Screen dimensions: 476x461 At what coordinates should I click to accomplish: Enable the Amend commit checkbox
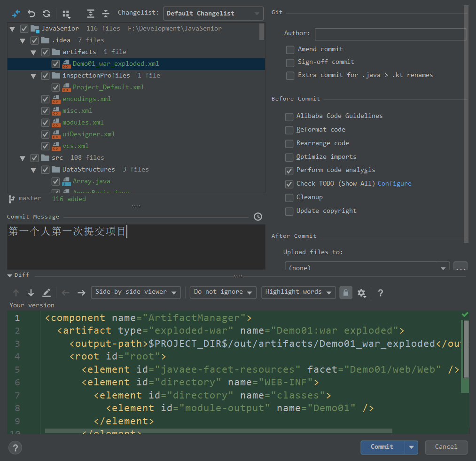290,49
